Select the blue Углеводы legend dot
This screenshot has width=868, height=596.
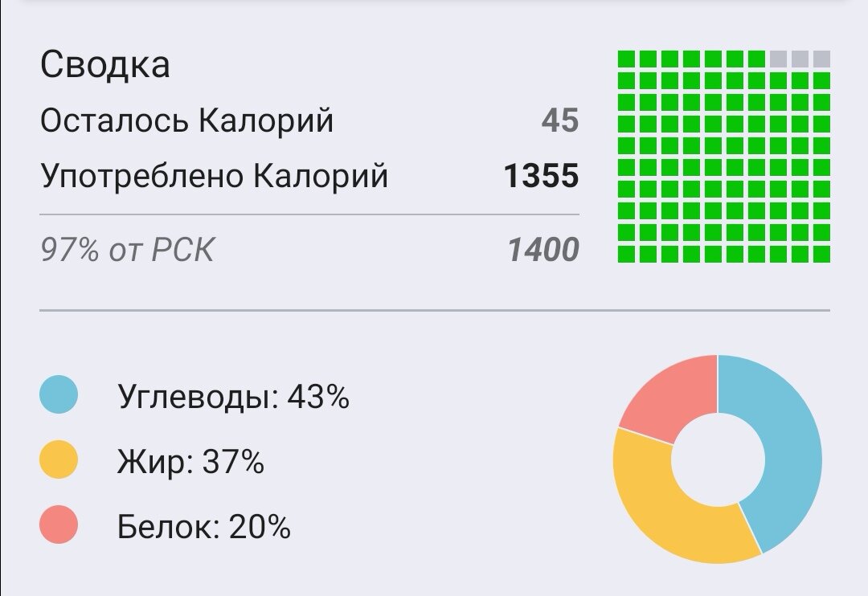click(x=57, y=394)
